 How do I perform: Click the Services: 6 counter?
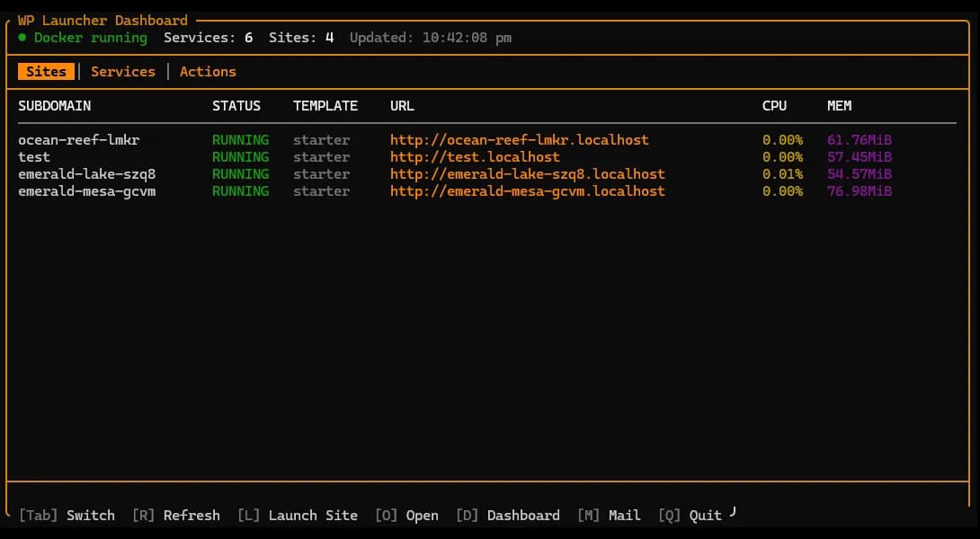(208, 38)
